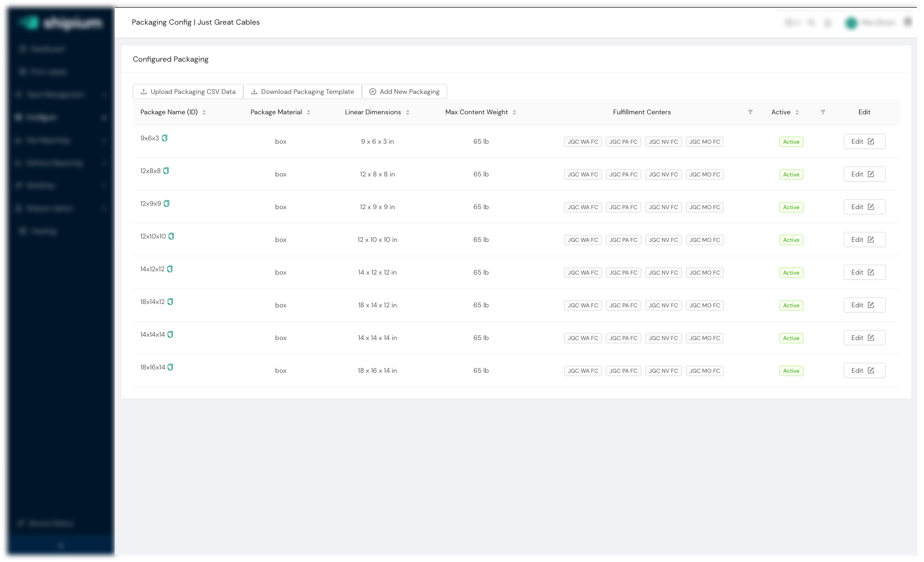Click Active status badge for 14x12x12

point(791,273)
